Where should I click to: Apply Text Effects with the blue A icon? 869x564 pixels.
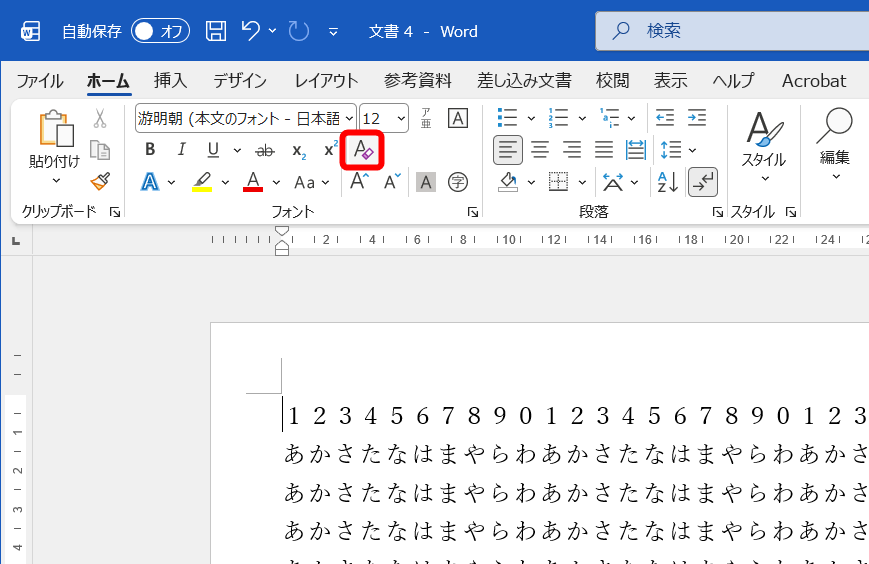pyautogui.click(x=150, y=182)
